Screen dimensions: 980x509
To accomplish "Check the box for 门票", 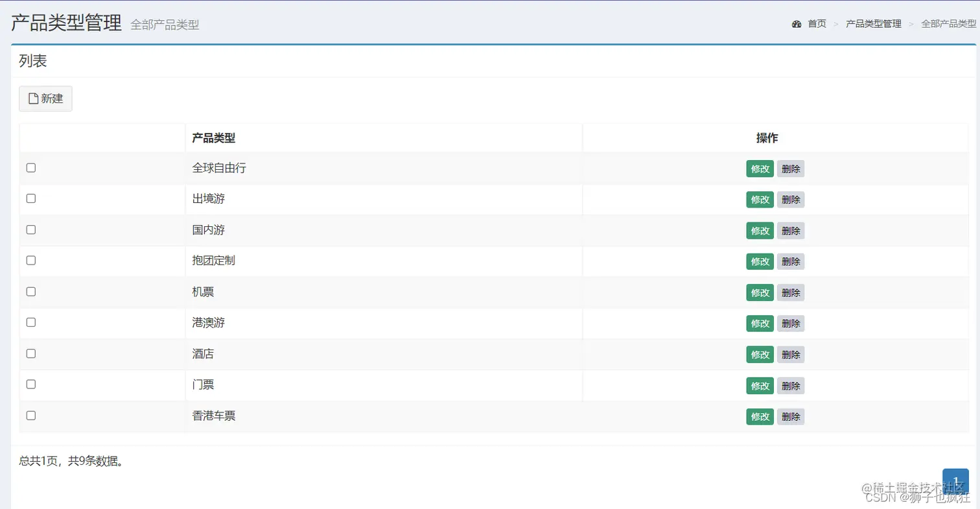I will (x=31, y=385).
